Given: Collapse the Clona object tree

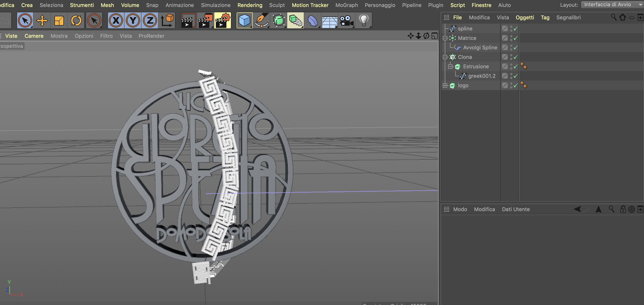Looking at the screenshot, I should (445, 57).
